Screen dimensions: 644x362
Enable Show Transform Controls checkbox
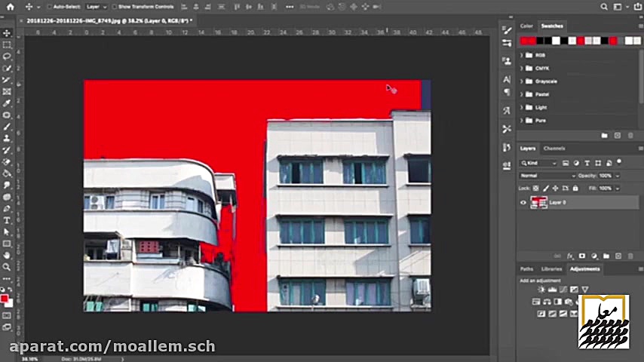pyautogui.click(x=115, y=7)
